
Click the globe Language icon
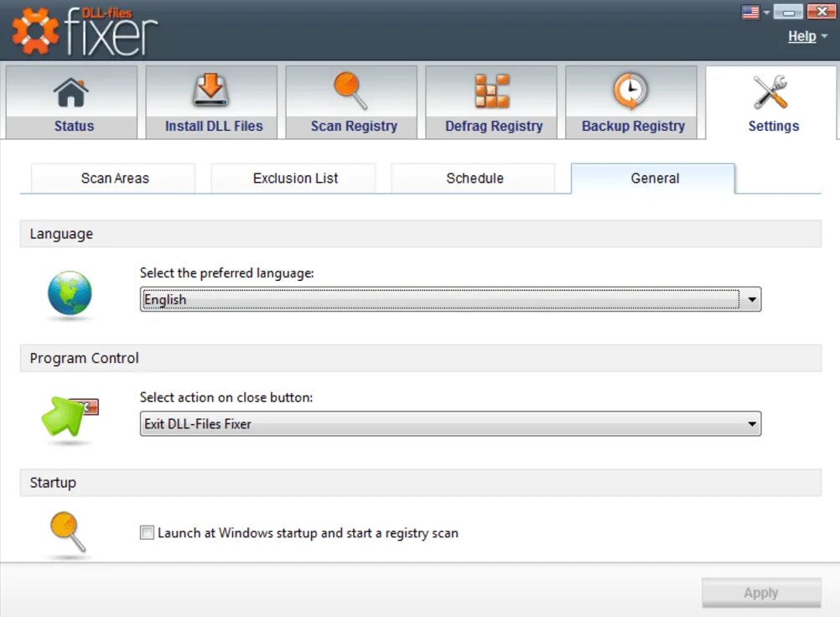[70, 293]
